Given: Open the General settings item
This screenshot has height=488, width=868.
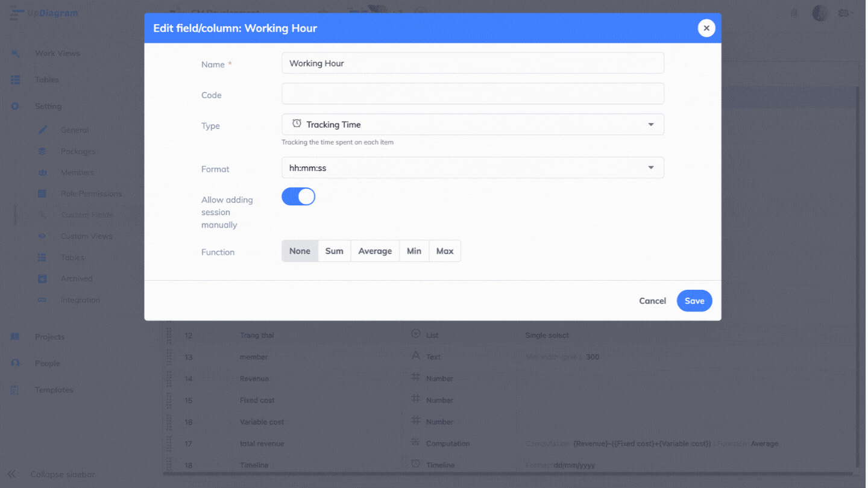Looking at the screenshot, I should coord(75,130).
